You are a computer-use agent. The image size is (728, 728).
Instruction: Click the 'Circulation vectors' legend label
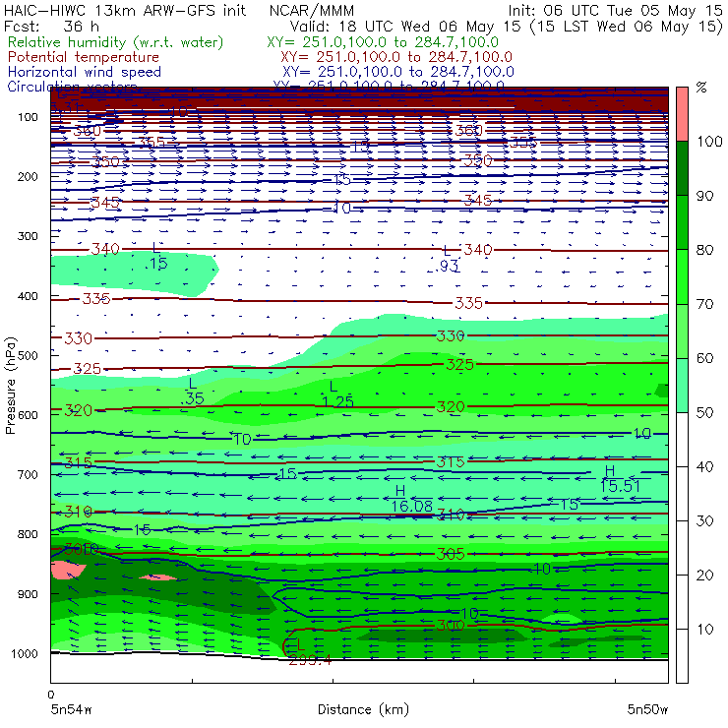pyautogui.click(x=72, y=87)
